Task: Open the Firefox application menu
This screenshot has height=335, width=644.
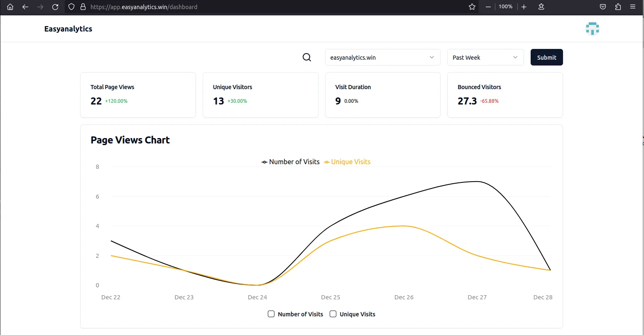Action: (x=633, y=7)
